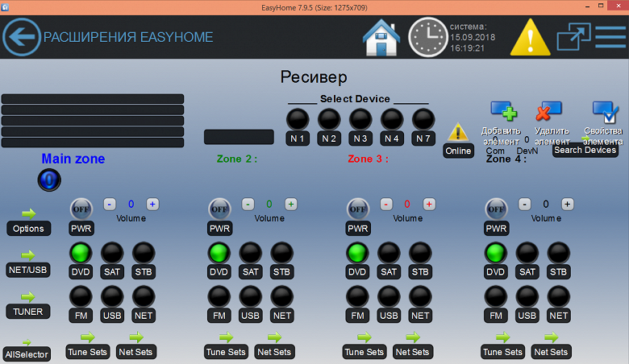The height and width of the screenshot is (364, 629).
Task: Click the Добавить элемент icon
Action: click(504, 111)
